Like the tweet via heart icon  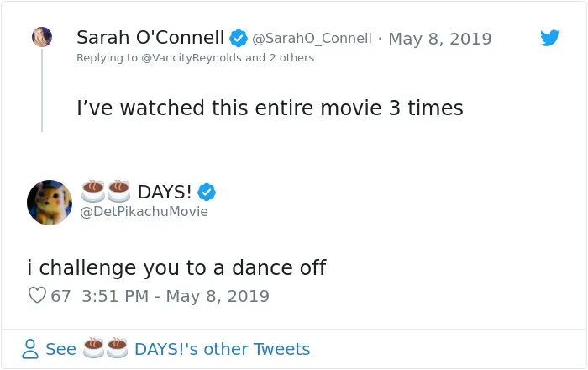coord(37,295)
